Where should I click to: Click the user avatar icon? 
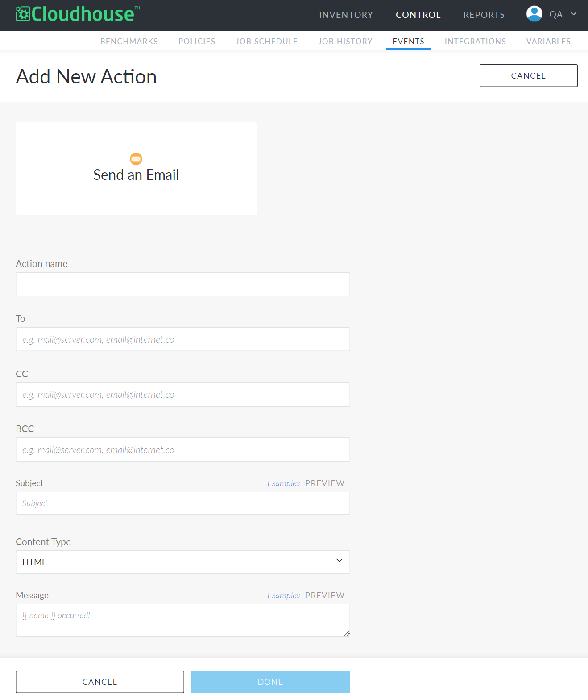(x=534, y=14)
